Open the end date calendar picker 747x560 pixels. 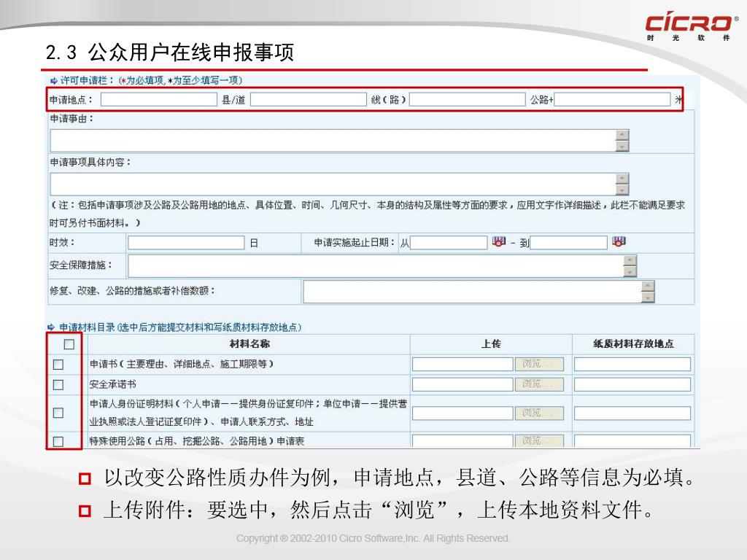619,242
